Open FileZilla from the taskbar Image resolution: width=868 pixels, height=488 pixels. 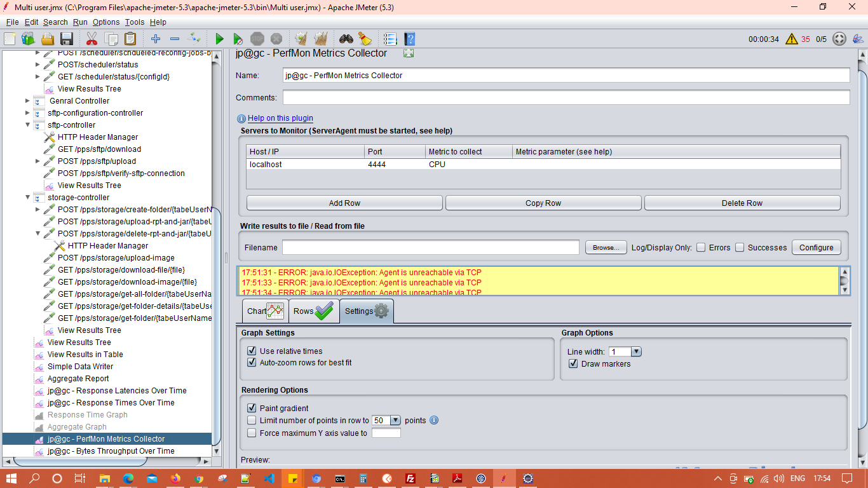pyautogui.click(x=410, y=478)
